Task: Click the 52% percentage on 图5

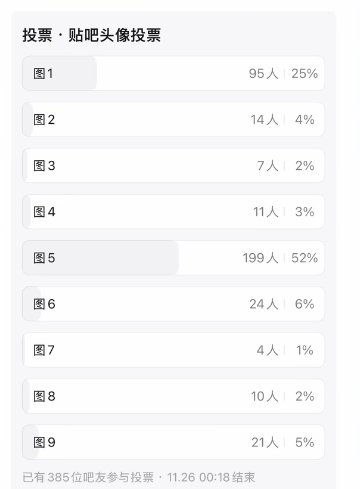Action: pyautogui.click(x=304, y=258)
